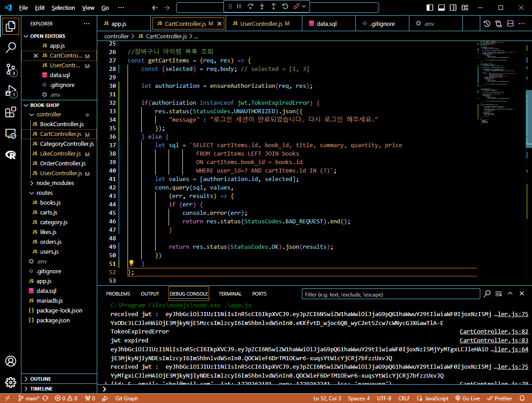
Task: Open editor More Actions ellipsis
Action: tap(522, 24)
